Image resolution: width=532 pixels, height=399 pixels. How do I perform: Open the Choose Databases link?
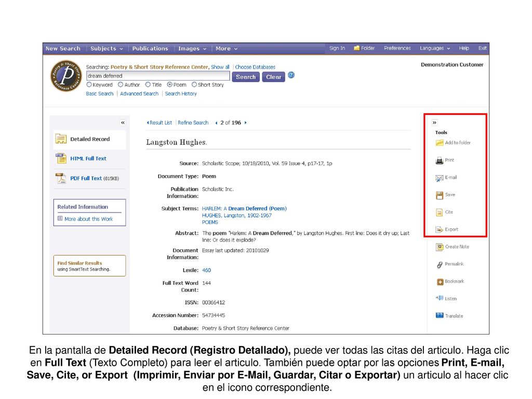click(255, 67)
